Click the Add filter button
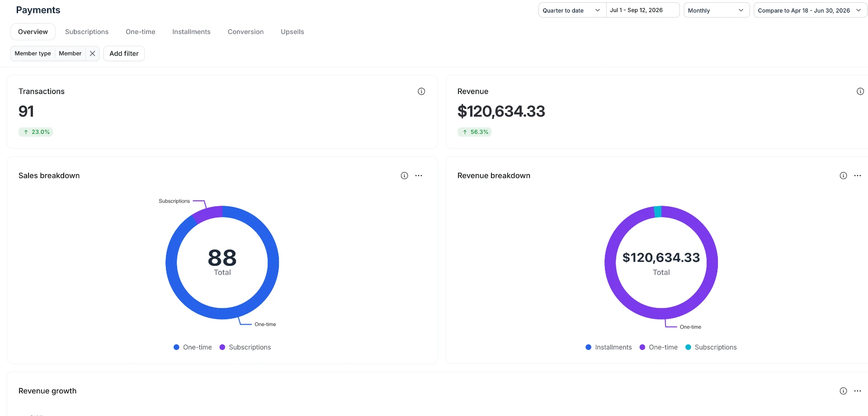Image resolution: width=868 pixels, height=416 pixels. tap(124, 53)
